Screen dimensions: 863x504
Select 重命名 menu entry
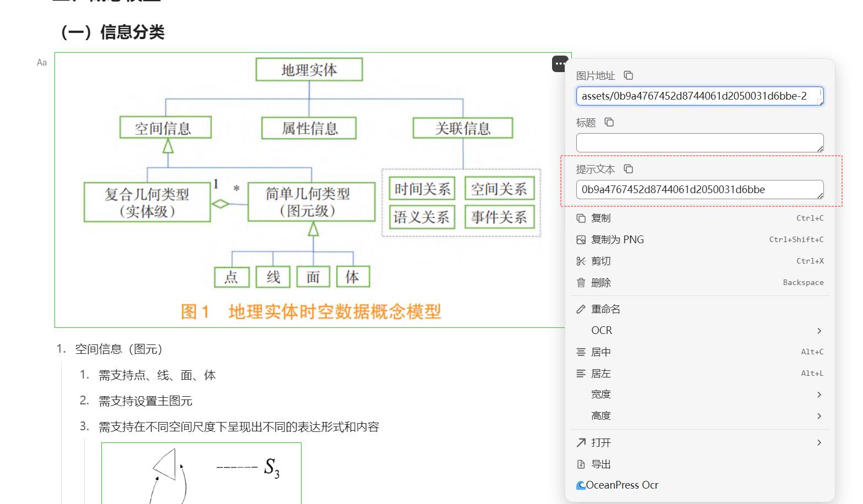(x=700, y=309)
